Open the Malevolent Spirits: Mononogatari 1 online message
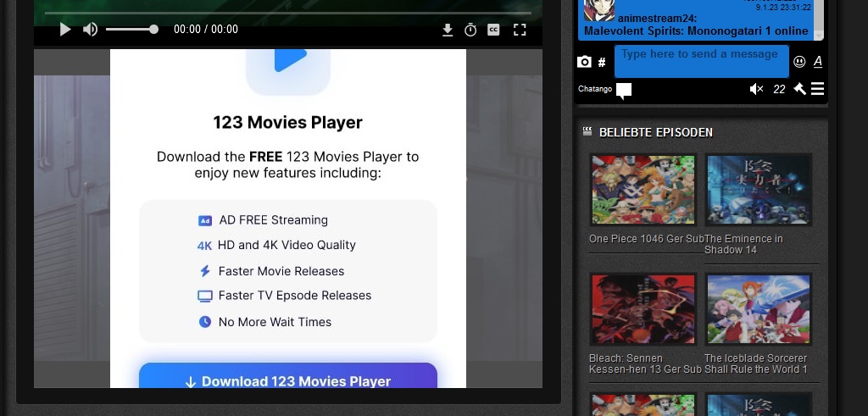The height and width of the screenshot is (416, 868). point(696,31)
